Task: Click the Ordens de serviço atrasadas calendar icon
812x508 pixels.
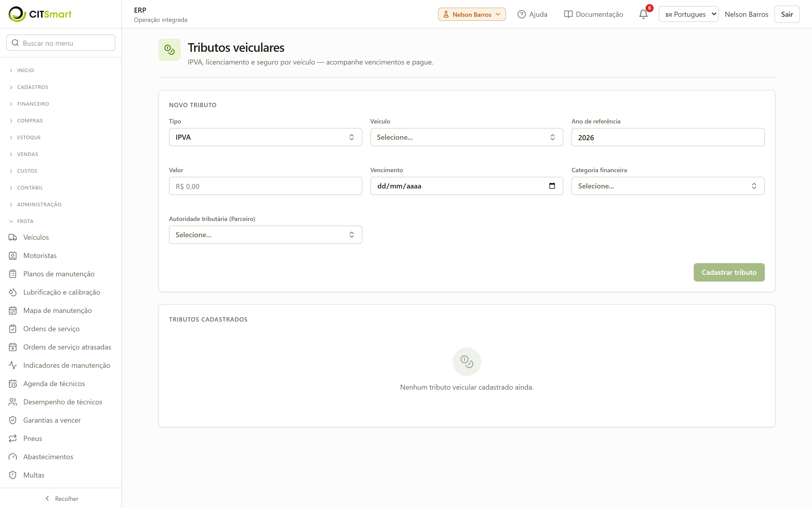Action: coord(13,347)
